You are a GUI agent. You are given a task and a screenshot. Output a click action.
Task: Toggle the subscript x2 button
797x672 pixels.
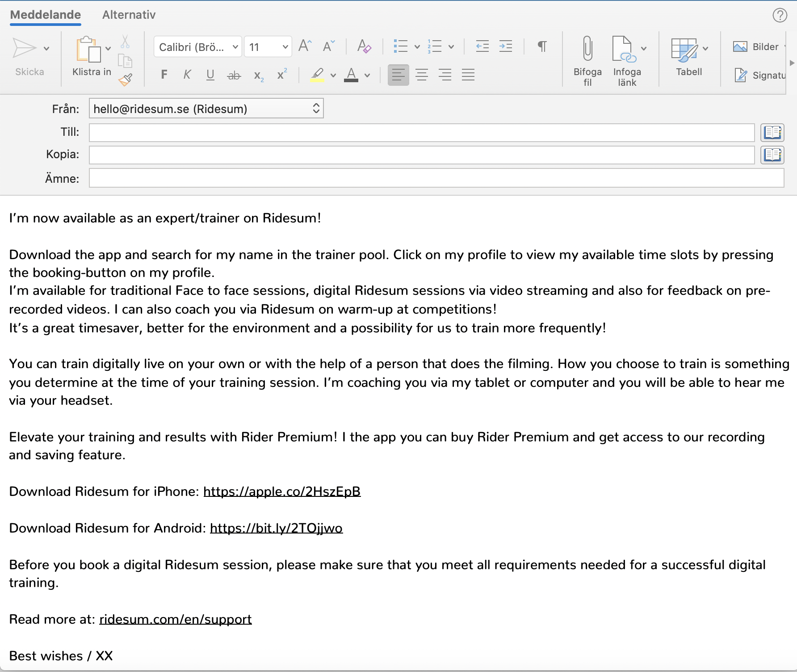259,76
